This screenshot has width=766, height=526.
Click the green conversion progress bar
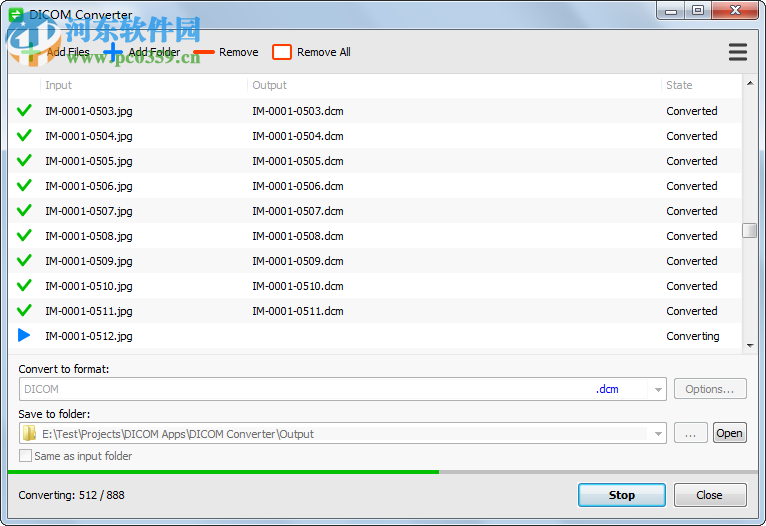point(223,472)
